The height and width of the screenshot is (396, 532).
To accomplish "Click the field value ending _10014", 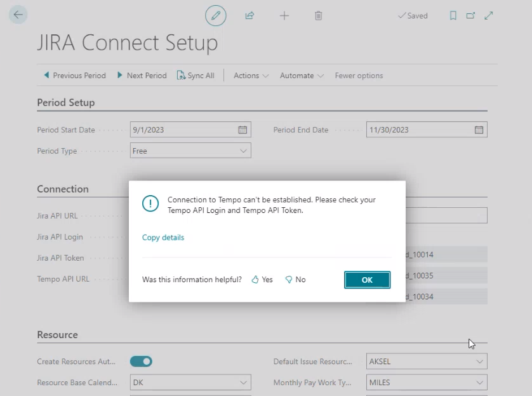I will tap(446, 254).
